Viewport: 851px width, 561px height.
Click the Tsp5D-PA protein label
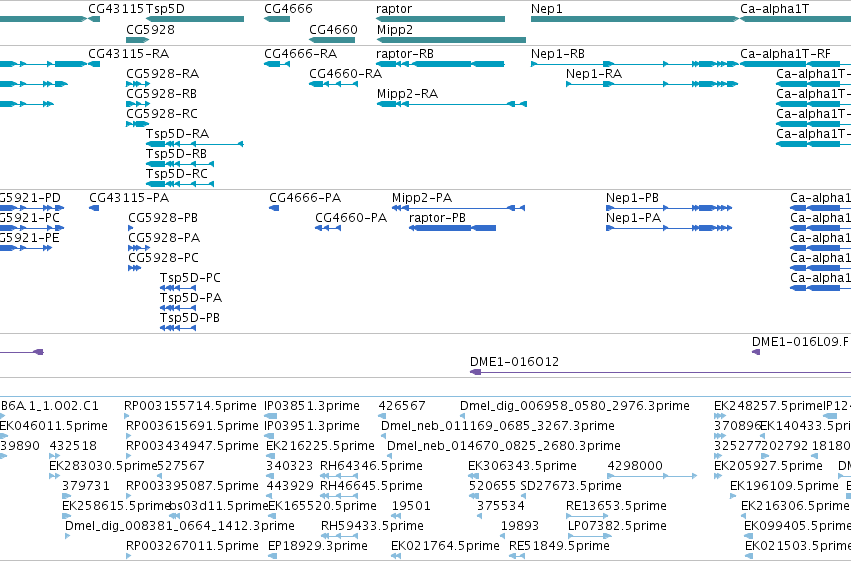point(190,298)
